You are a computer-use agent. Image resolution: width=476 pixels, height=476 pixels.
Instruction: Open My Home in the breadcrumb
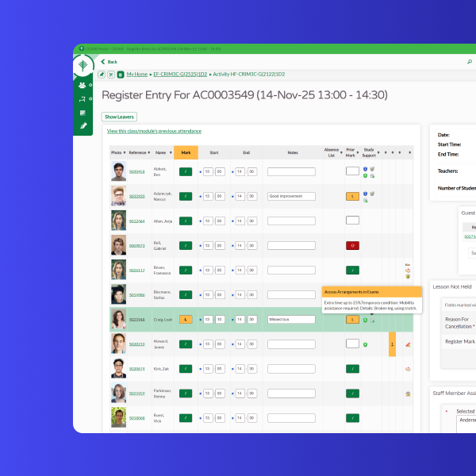pos(137,74)
